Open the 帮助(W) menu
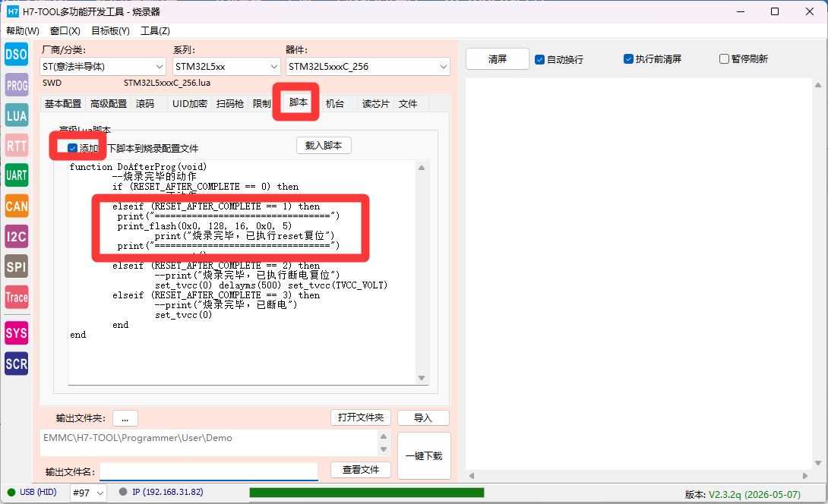Screen dimensions: 828x504 coord(23,30)
